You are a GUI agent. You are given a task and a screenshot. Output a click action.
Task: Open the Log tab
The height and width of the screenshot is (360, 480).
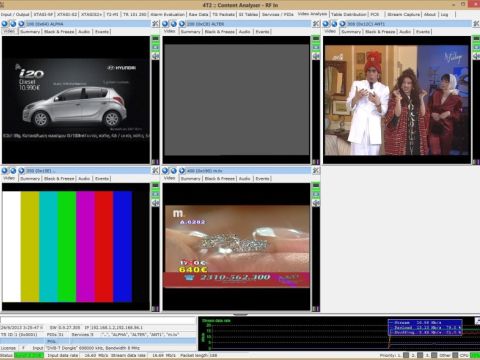coord(444,14)
